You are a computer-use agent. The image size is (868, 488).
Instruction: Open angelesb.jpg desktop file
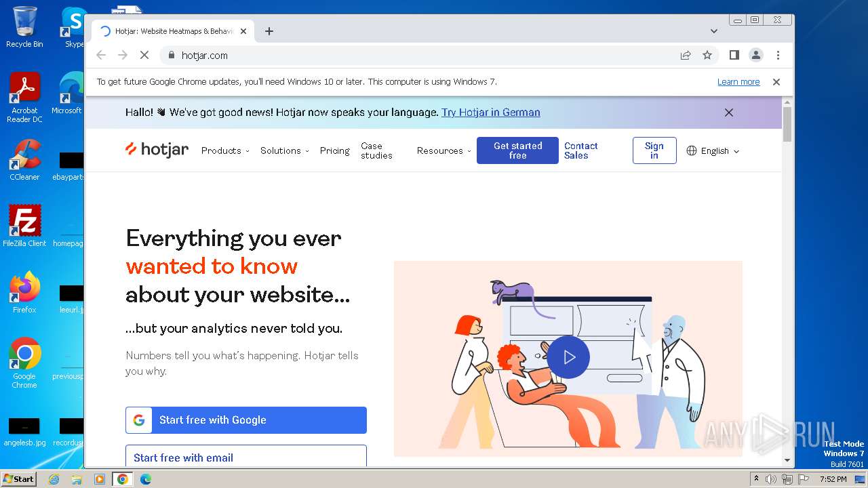(x=24, y=432)
